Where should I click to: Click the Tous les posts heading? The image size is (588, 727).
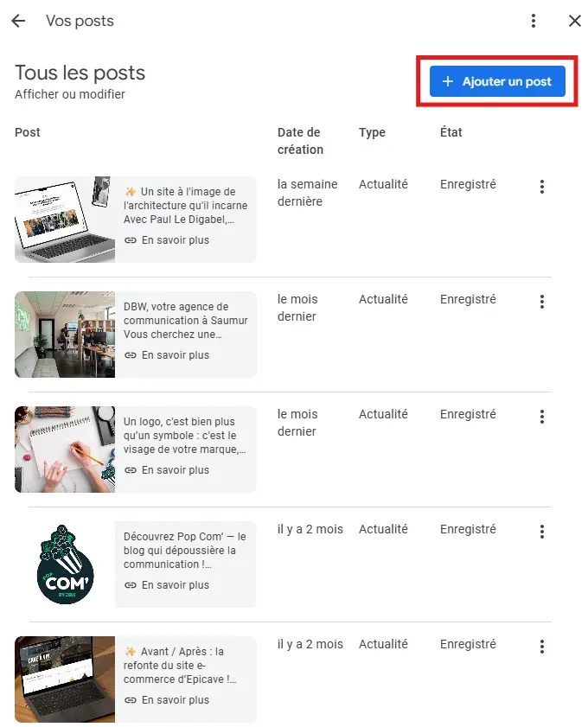point(80,73)
